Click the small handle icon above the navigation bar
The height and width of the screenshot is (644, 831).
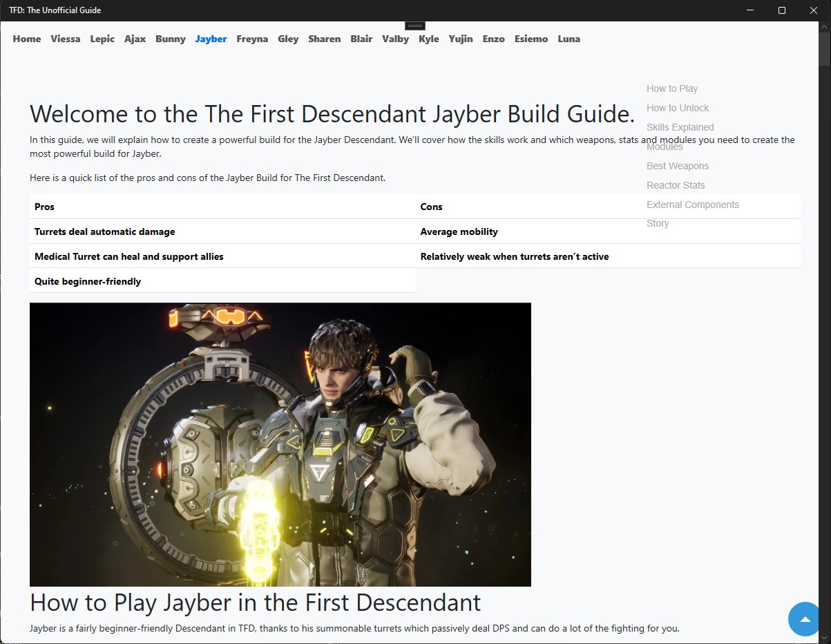tap(415, 26)
